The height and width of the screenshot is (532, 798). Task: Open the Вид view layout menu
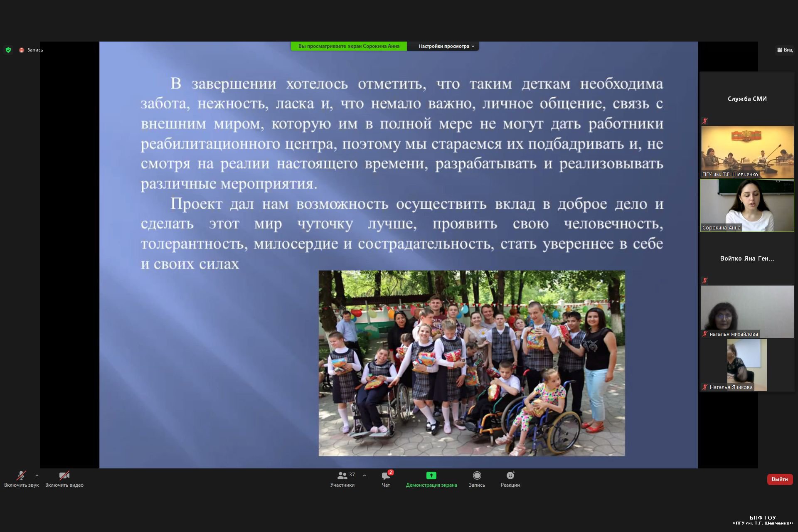click(785, 50)
